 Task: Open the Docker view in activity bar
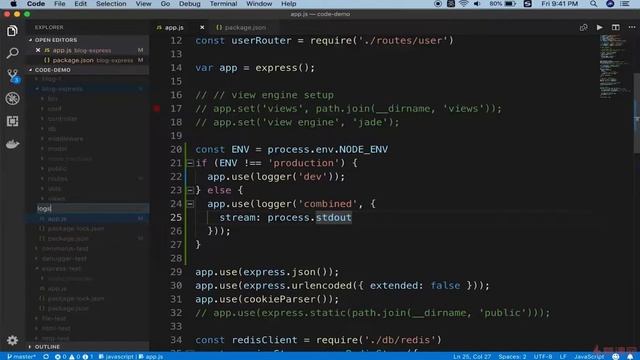pos(12,144)
